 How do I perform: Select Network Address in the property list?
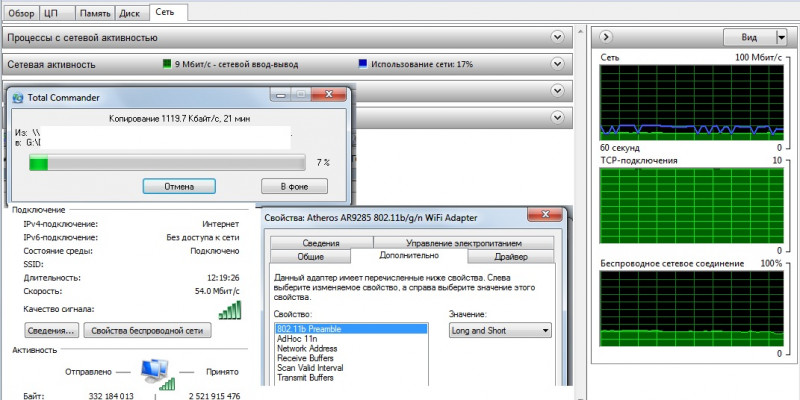307,349
